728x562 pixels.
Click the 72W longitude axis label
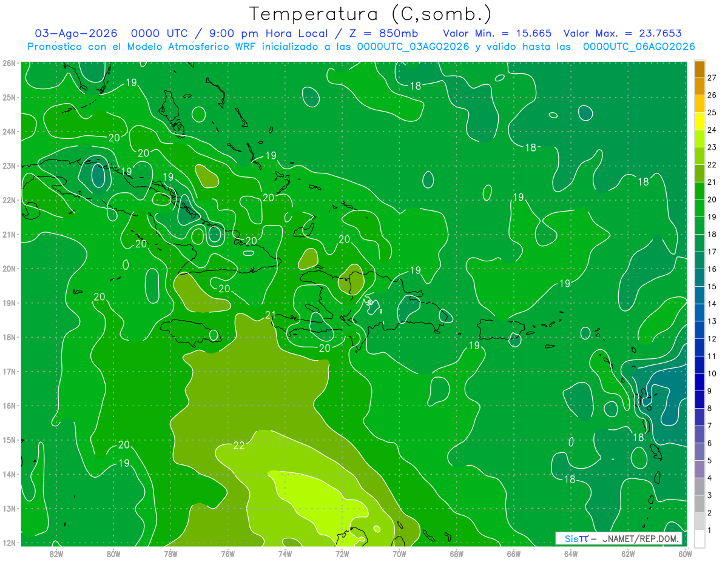(x=342, y=554)
